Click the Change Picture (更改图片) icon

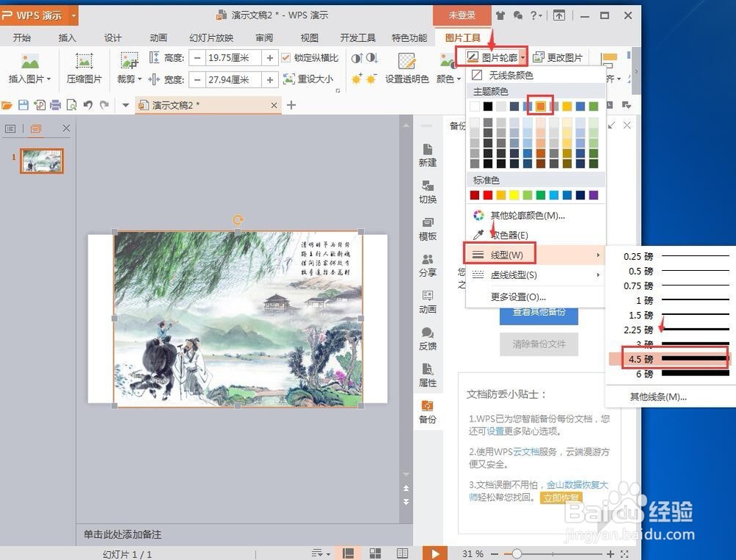tap(539, 57)
